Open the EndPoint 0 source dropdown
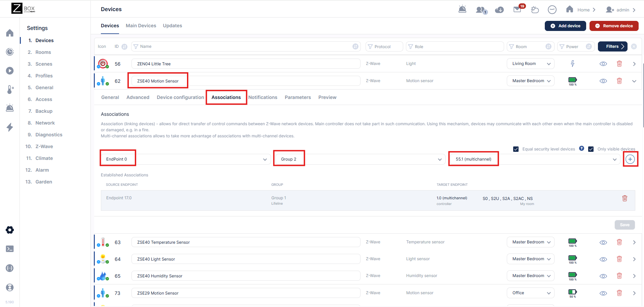The image size is (644, 307). click(x=186, y=159)
